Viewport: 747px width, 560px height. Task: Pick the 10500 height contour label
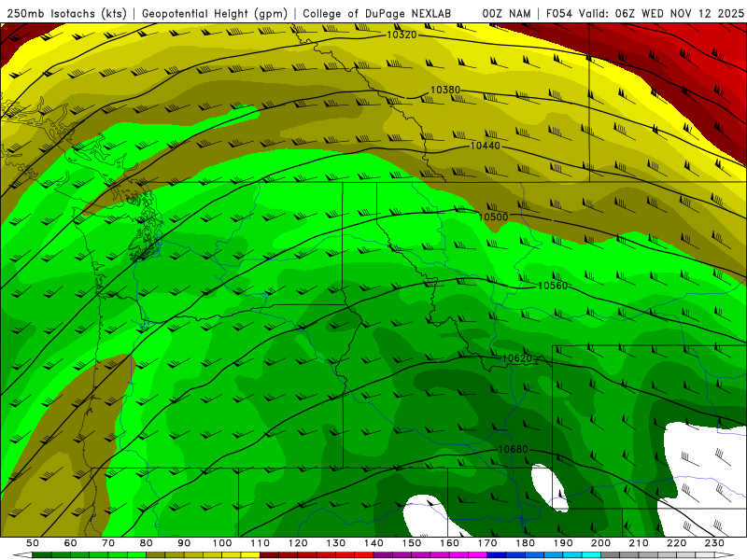click(493, 217)
